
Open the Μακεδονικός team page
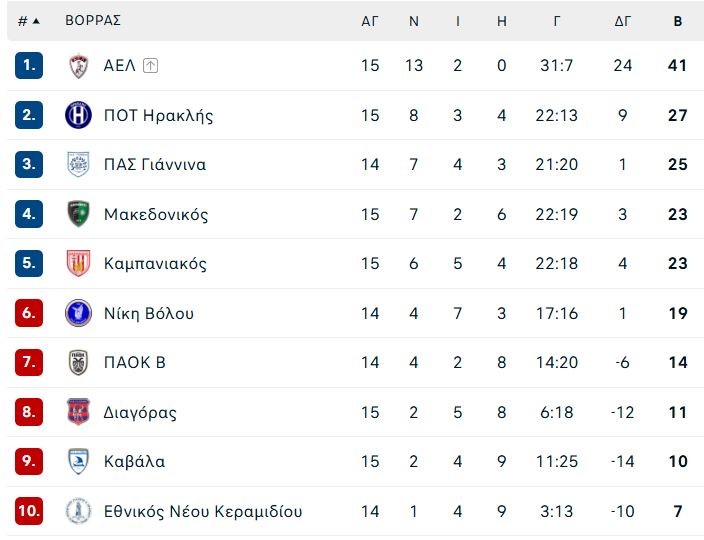coord(156,214)
